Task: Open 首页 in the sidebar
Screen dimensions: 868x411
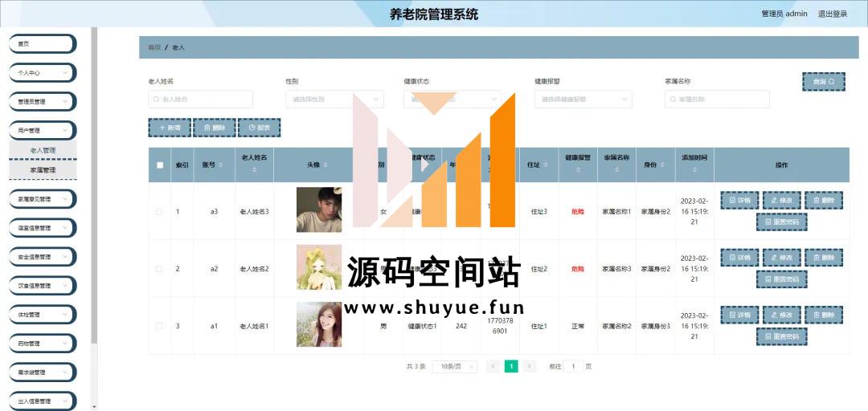Action: pyautogui.click(x=43, y=43)
